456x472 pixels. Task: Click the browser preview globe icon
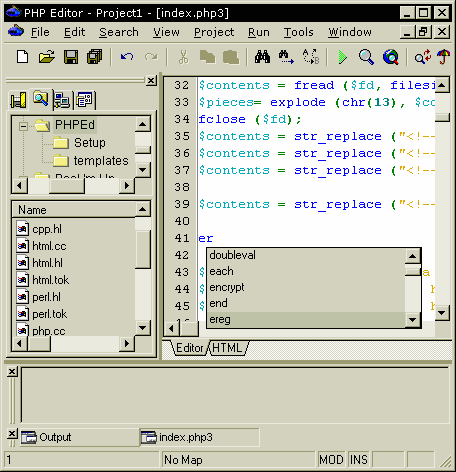(391, 57)
